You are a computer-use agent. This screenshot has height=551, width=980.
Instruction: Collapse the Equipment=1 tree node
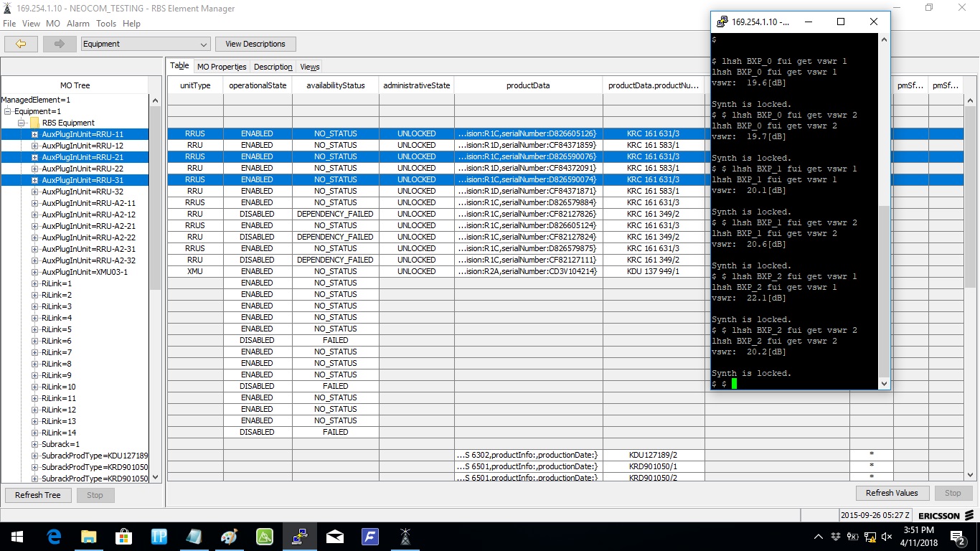(x=7, y=111)
